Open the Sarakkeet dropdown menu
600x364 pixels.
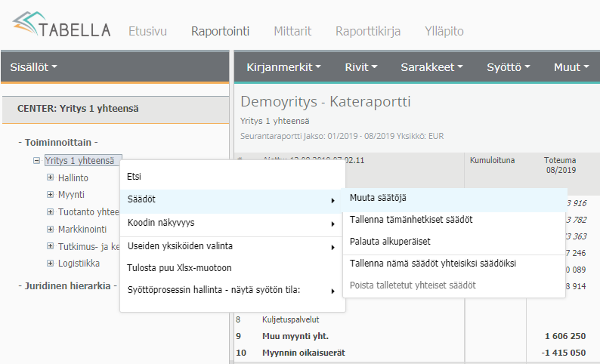coord(431,67)
